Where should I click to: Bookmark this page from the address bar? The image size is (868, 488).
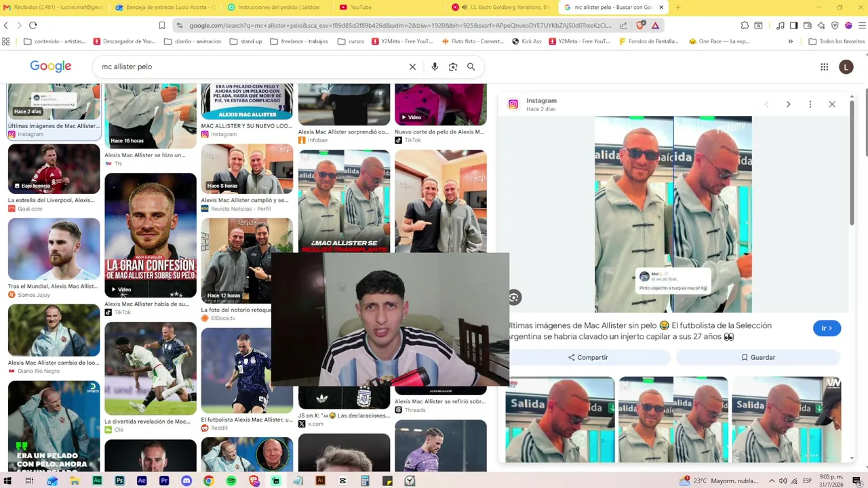coord(162,25)
